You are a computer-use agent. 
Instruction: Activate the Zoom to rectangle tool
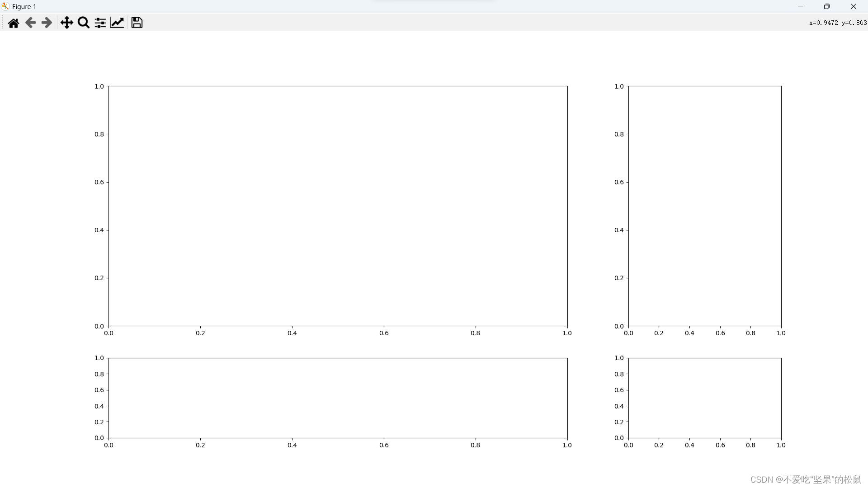(84, 23)
